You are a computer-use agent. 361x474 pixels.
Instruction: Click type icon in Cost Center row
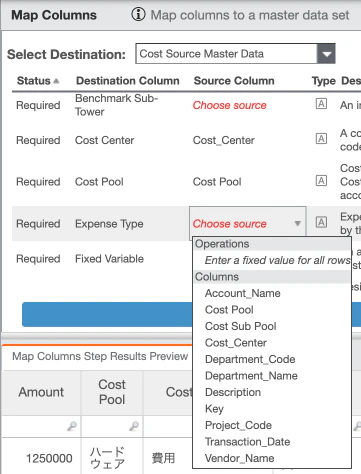pyautogui.click(x=321, y=139)
